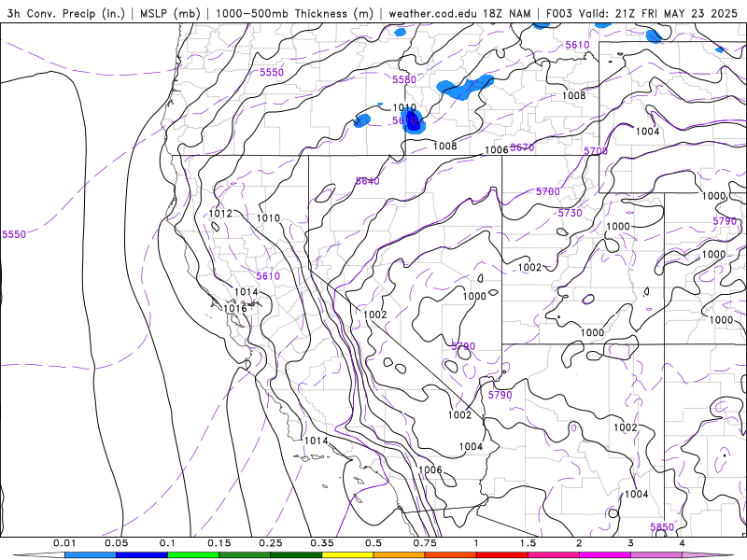Click the dark blue precipitation core under the 1010 label
Viewport: 747px width, 560px height.
(x=415, y=120)
